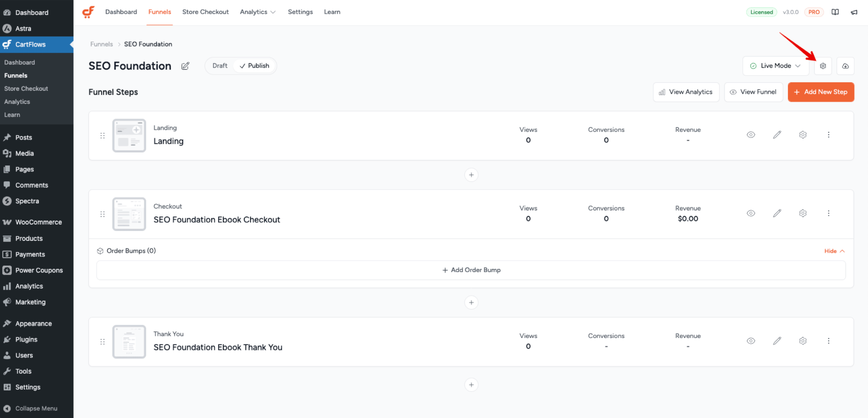Screen dimensions: 868x418
Task: Click the Licensed status badge
Action: (761, 12)
